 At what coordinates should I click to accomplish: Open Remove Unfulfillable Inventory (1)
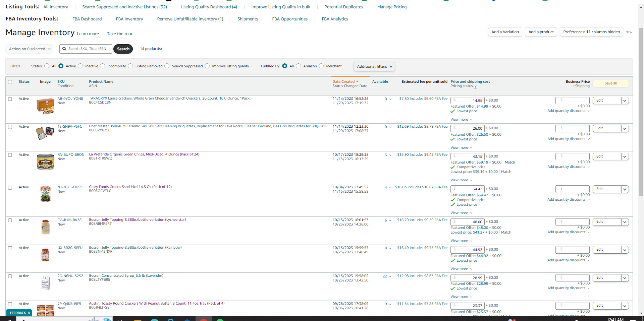(x=190, y=19)
